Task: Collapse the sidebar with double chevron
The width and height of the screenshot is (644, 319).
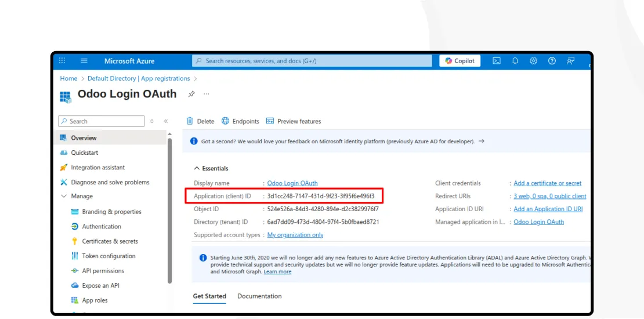Action: pyautogui.click(x=166, y=121)
